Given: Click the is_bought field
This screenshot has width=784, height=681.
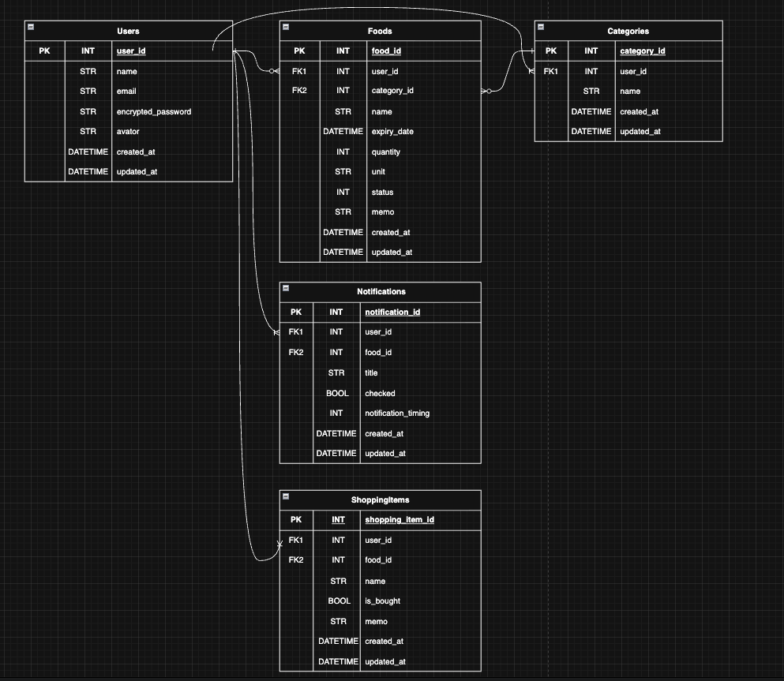Looking at the screenshot, I should [x=382, y=601].
